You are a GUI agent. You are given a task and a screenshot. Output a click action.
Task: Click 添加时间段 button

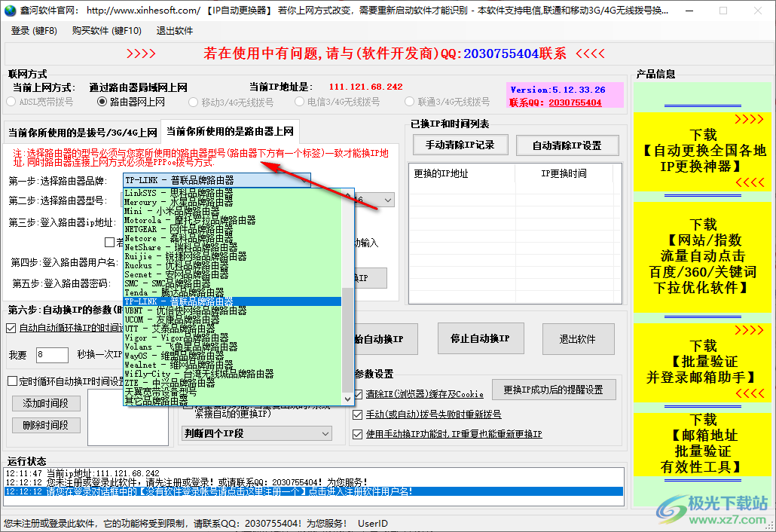46,403
